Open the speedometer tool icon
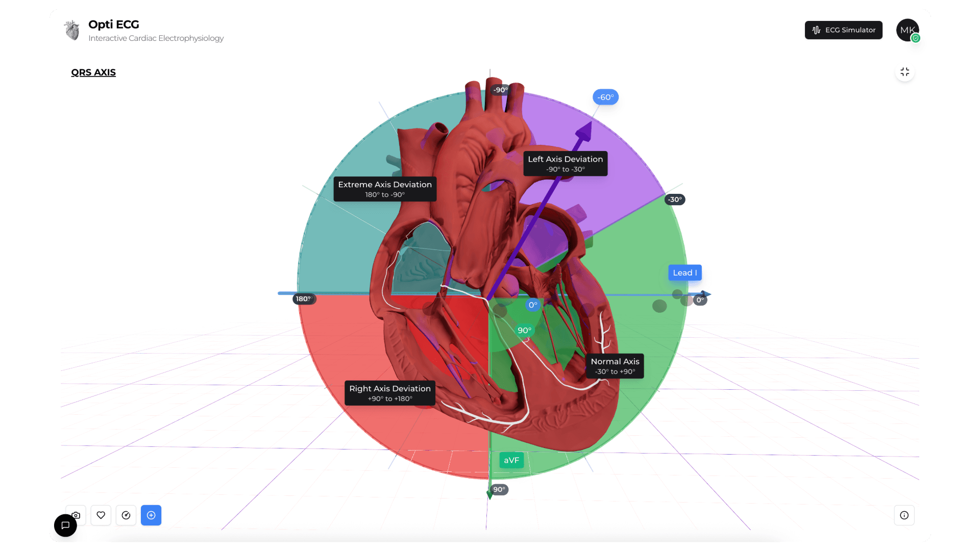The width and height of the screenshot is (980, 551). 126,515
